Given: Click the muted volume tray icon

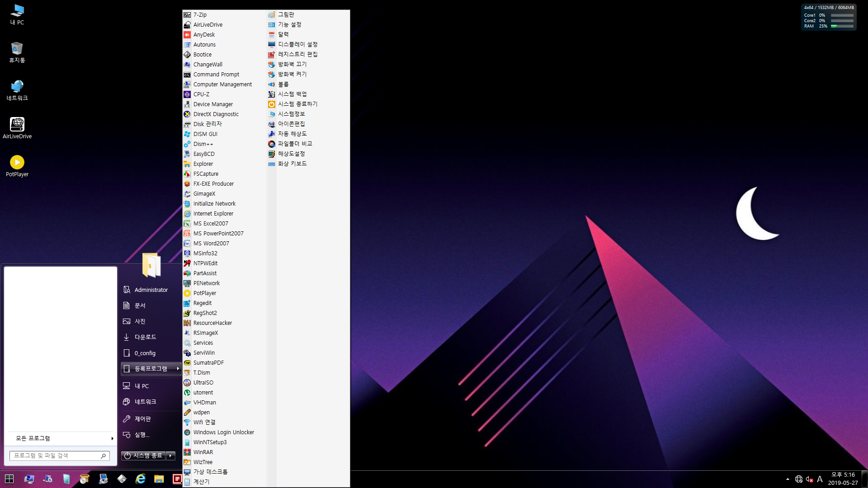Looking at the screenshot, I should tap(809, 479).
